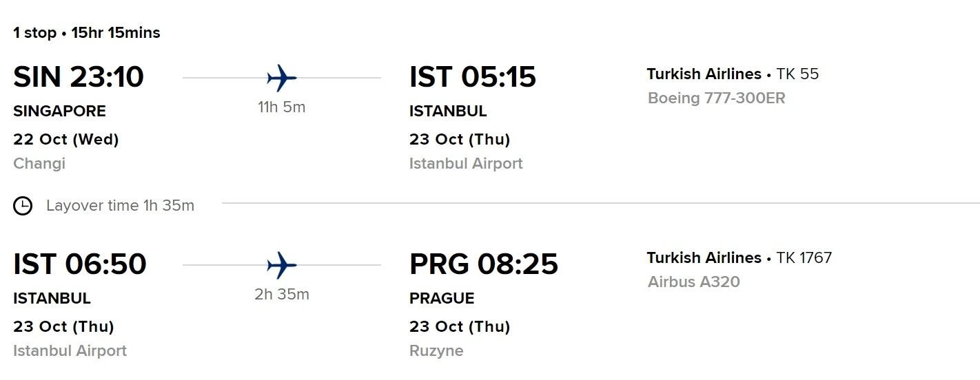
Task: Click the Airbus A320 aircraft label
Action: (693, 282)
